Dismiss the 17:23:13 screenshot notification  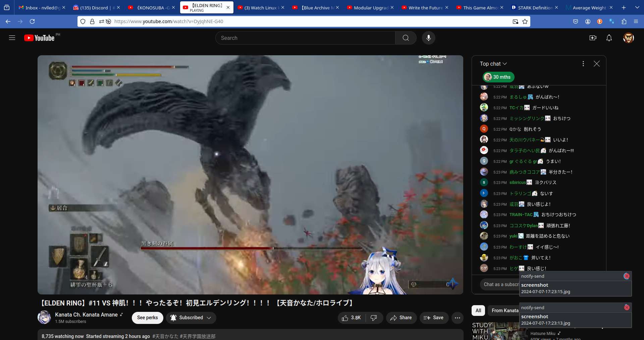point(627,308)
